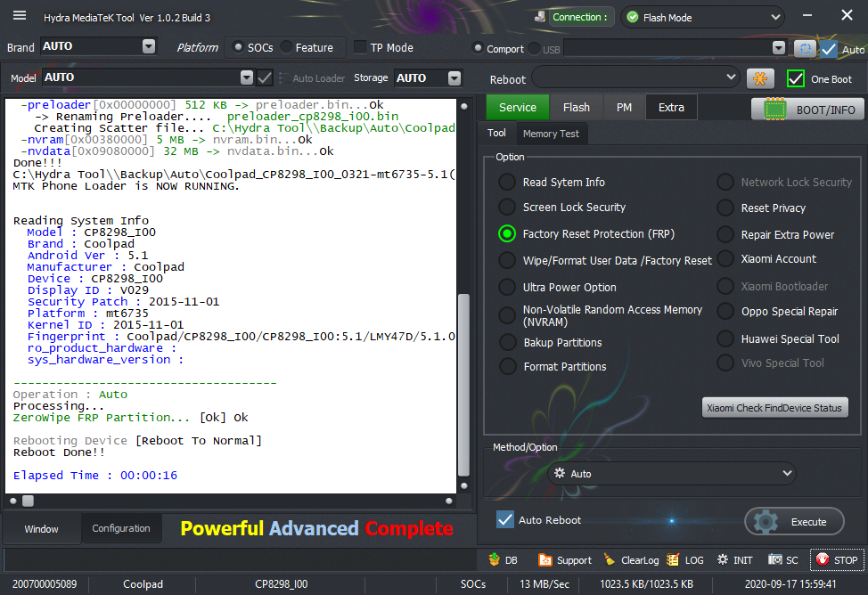Click the red STOP icon

[823, 559]
